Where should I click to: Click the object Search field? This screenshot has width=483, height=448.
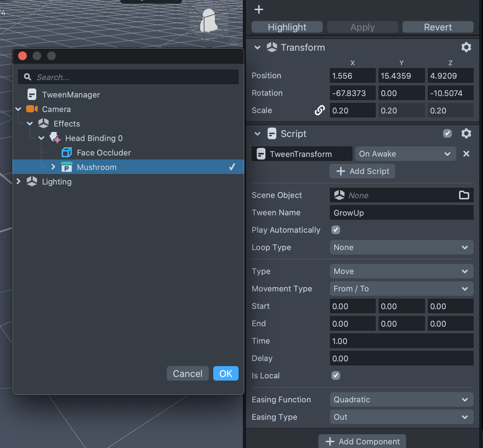pyautogui.click(x=134, y=77)
